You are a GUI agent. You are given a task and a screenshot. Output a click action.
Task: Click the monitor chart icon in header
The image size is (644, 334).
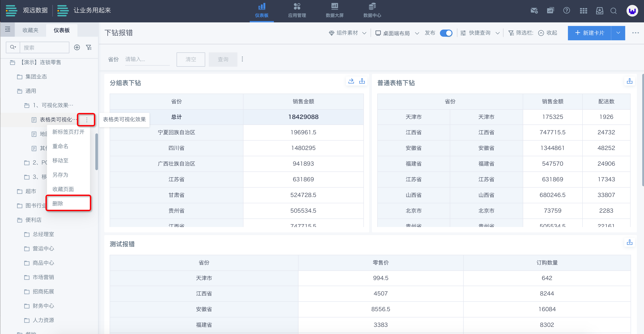550,11
